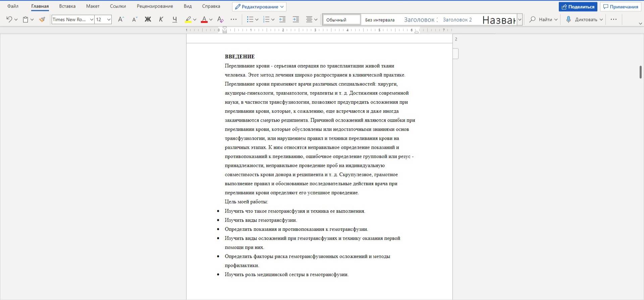Increase font size with the larger A icon
This screenshot has width=644, height=300.
[121, 19]
